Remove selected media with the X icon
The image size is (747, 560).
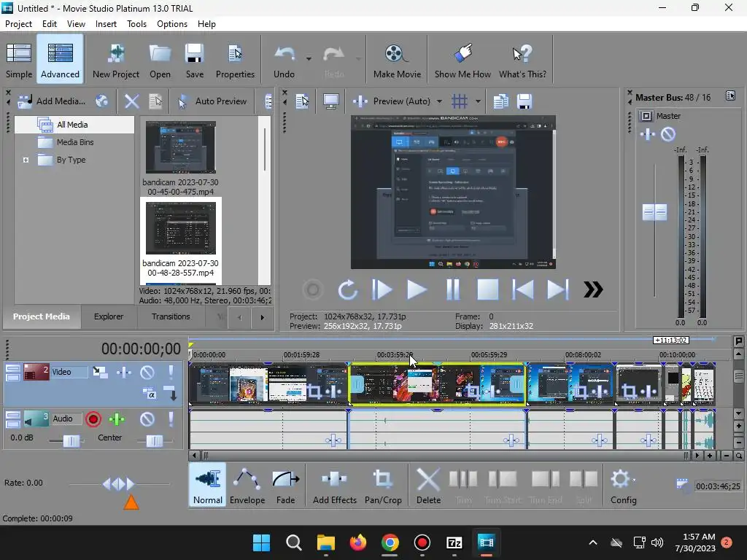(x=131, y=101)
